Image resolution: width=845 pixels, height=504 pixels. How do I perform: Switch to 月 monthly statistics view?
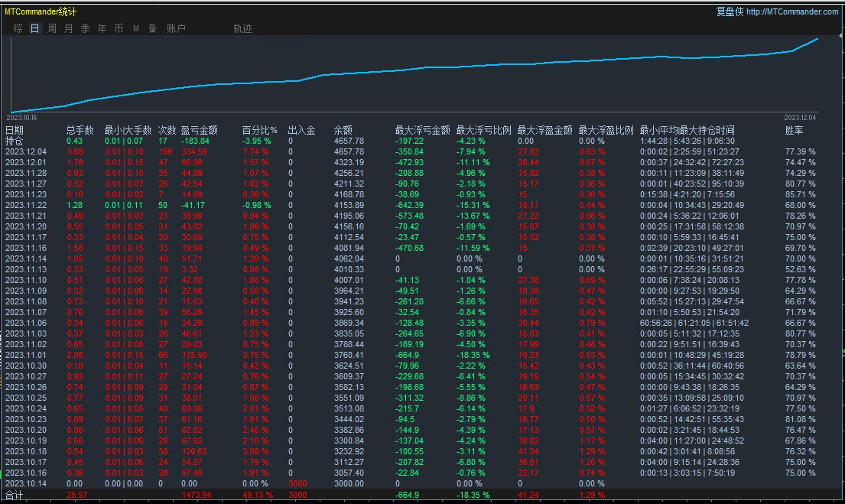pyautogui.click(x=69, y=28)
